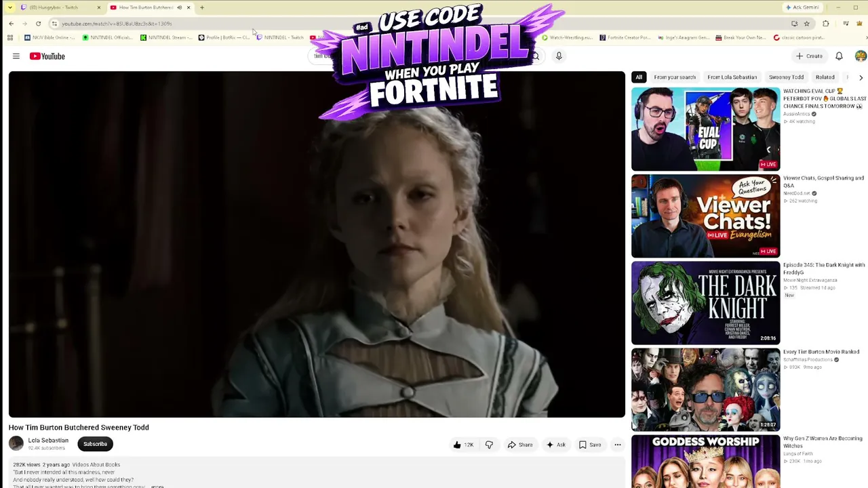Open the Lola Sebastian channel name link
The width and height of the screenshot is (868, 488).
(x=48, y=441)
